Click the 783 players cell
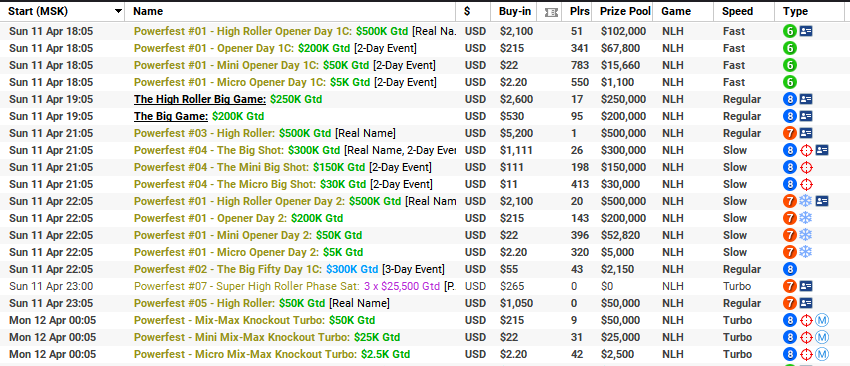850x366 pixels. coord(579,66)
